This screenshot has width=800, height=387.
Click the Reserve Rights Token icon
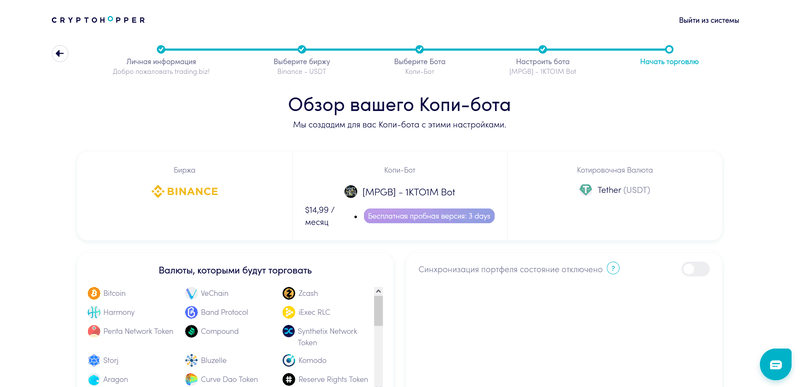[x=289, y=379]
